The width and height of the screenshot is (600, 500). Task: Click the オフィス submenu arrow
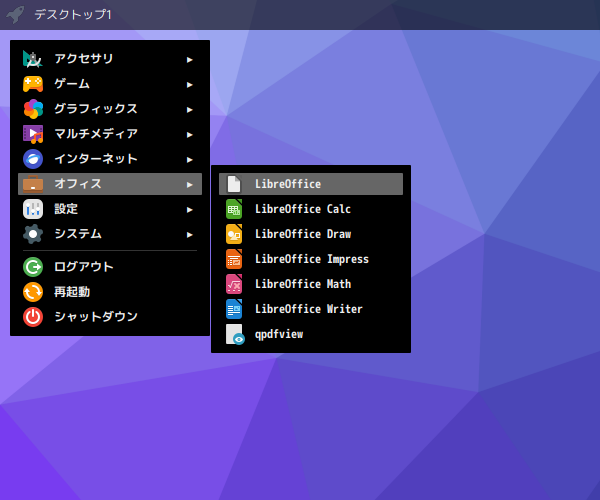tap(189, 185)
